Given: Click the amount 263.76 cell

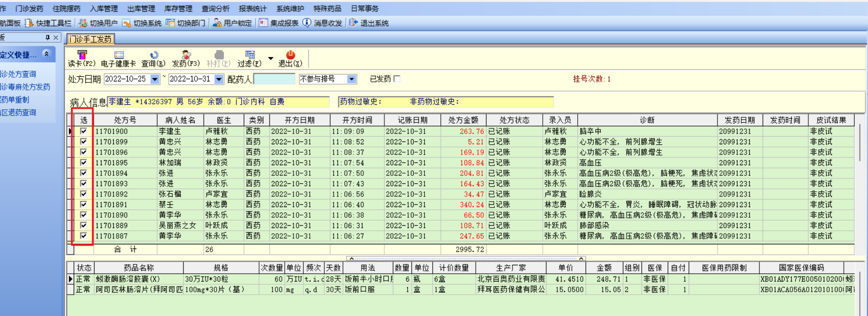Looking at the screenshot, I should (x=463, y=131).
